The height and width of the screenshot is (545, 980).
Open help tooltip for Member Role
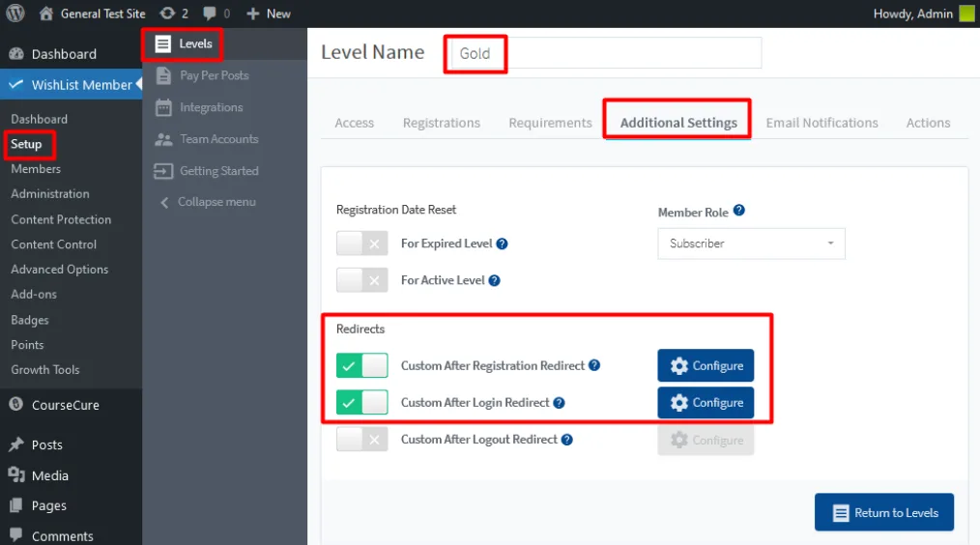[x=738, y=211]
